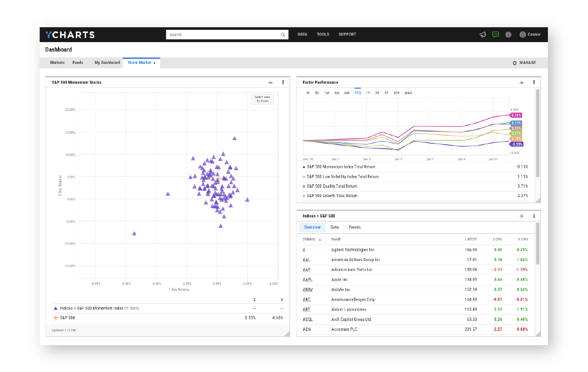Click move handle on S&P 500 Momentum Stocks panel

tap(270, 83)
